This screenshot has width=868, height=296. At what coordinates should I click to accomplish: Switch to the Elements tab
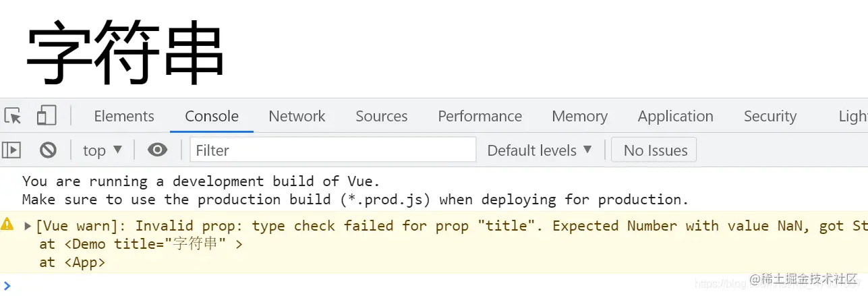click(124, 116)
